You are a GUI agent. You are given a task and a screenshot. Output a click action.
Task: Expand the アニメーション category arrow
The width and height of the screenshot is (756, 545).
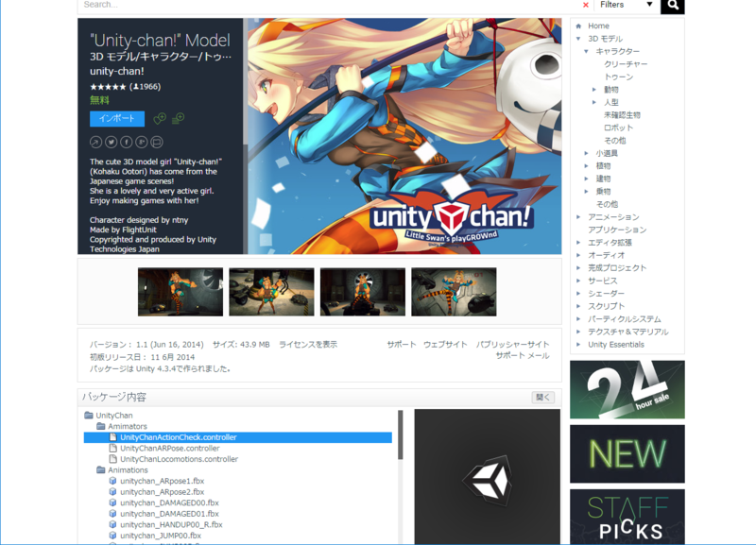578,217
